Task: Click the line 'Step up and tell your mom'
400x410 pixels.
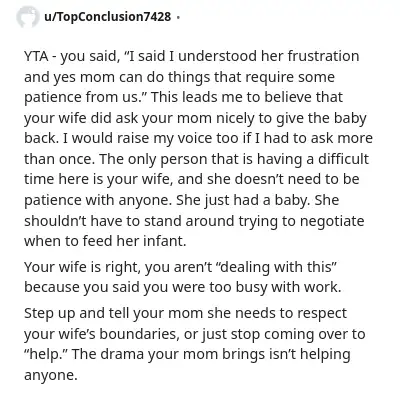Action: coord(186,313)
